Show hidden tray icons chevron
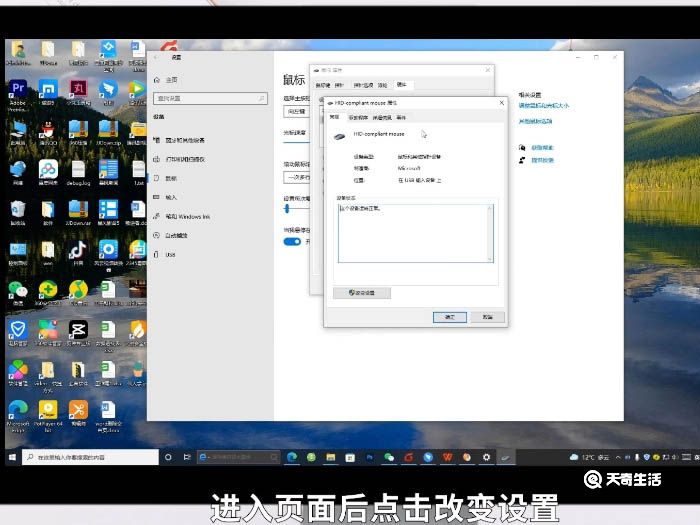This screenshot has width=700, height=525. 618,457
